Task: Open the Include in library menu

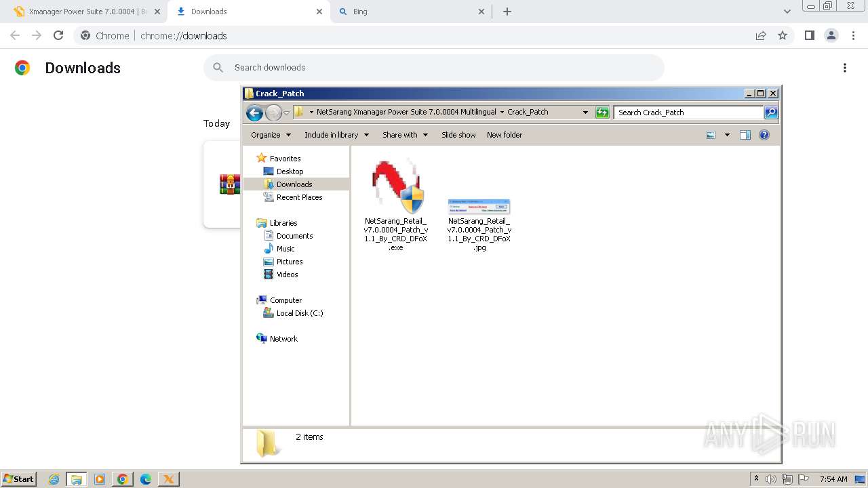Action: pyautogui.click(x=336, y=135)
